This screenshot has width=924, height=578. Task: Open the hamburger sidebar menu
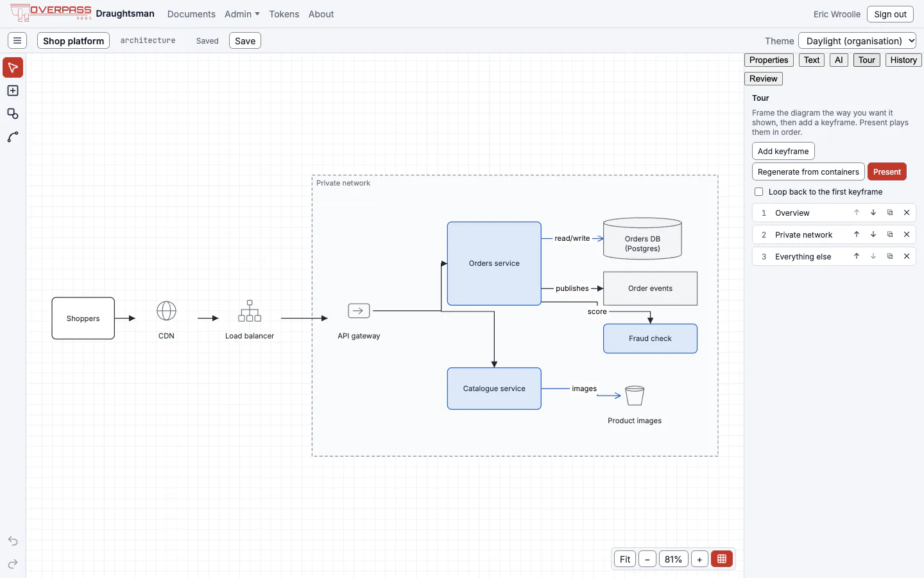coord(17,40)
